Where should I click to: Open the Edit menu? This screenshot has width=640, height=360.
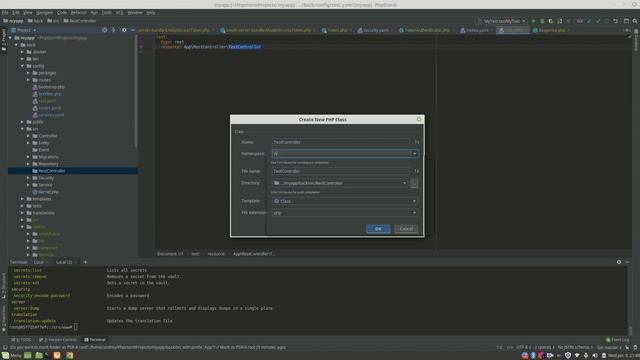(x=16, y=13)
